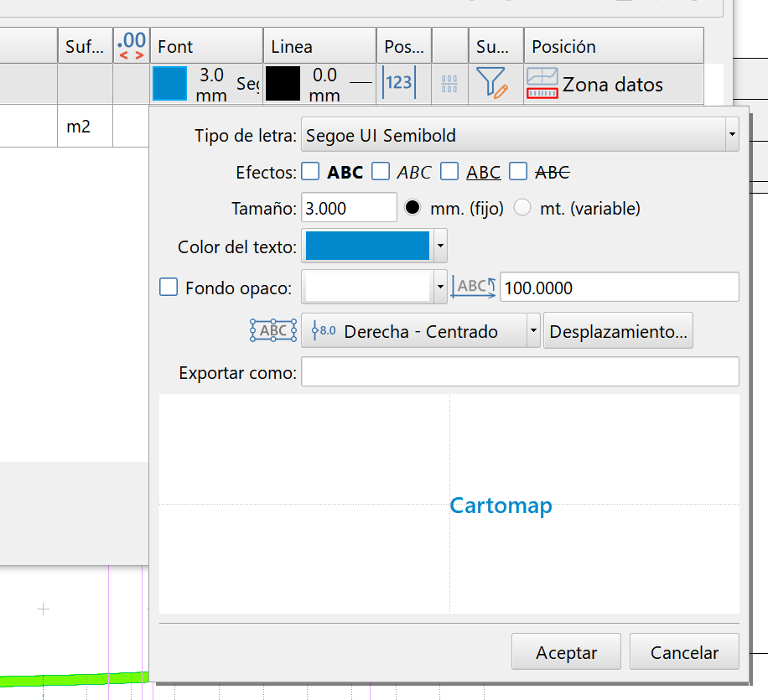Select the mt. (variable) radio button

click(522, 208)
